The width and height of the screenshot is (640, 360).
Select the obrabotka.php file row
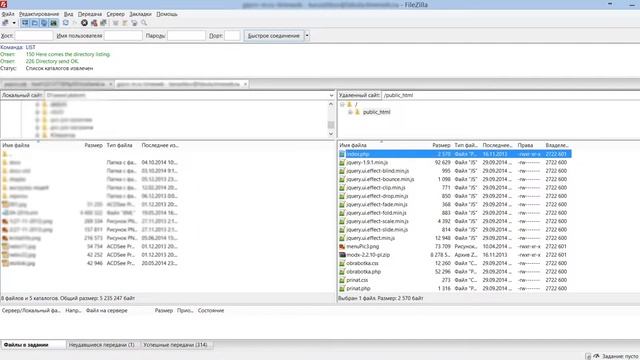(455, 271)
